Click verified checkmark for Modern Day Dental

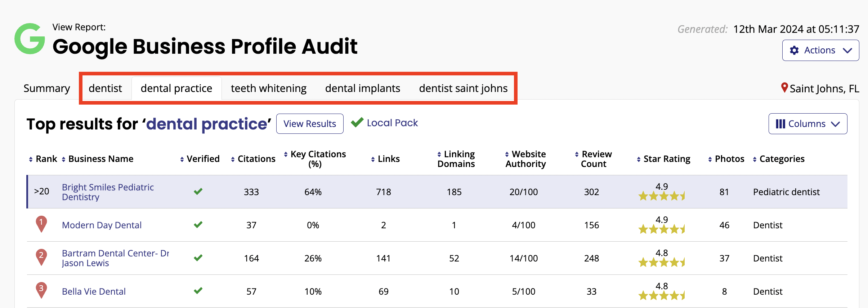[x=198, y=225]
